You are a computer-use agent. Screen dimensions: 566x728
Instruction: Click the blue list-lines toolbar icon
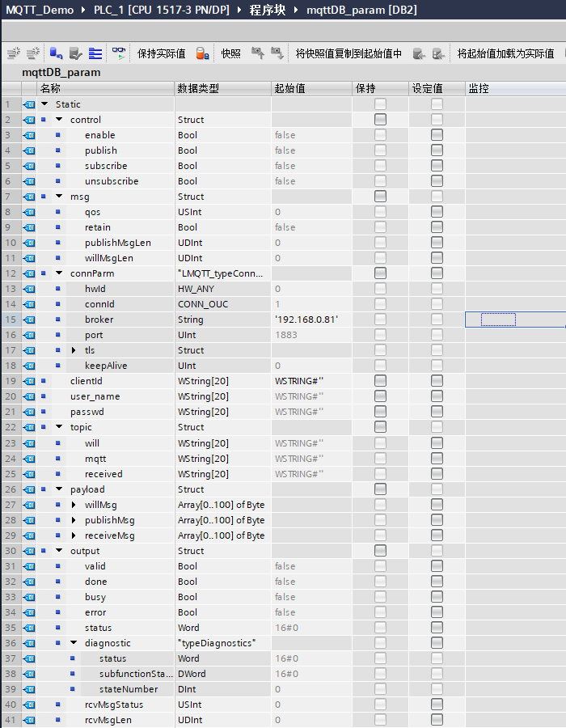coord(95,53)
